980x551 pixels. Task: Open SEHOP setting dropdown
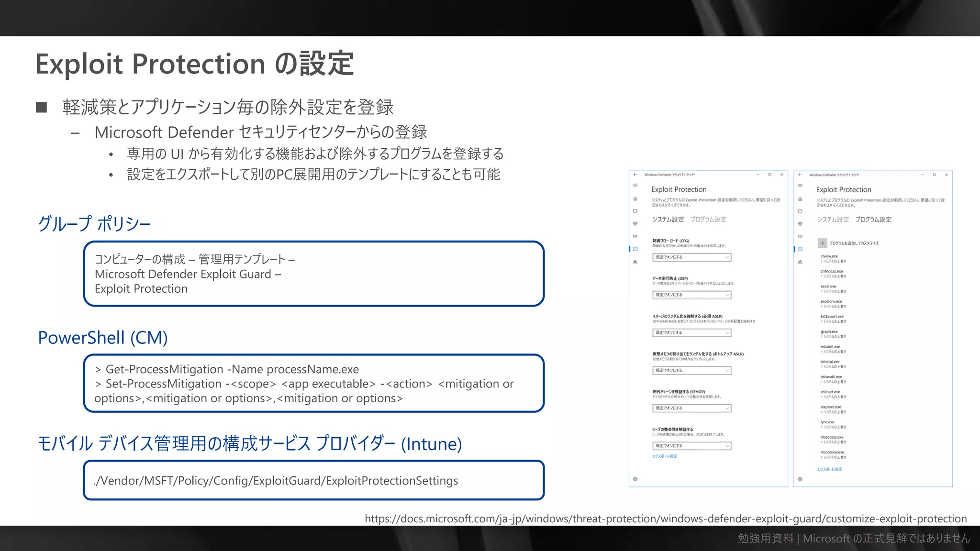point(692,408)
